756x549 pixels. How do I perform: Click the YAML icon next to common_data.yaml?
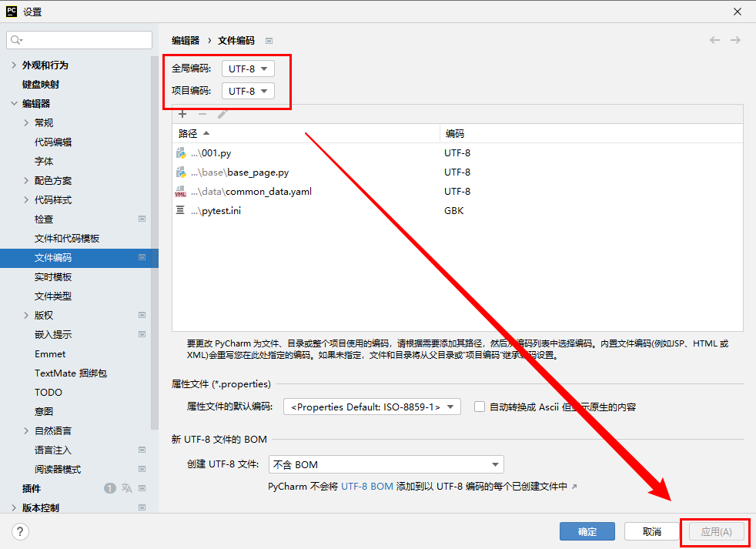click(x=179, y=191)
